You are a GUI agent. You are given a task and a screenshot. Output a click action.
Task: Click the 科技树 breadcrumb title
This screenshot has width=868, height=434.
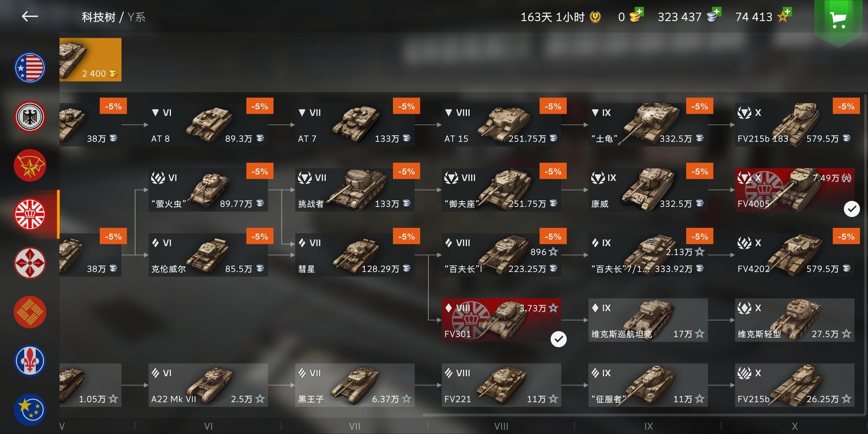point(99,17)
